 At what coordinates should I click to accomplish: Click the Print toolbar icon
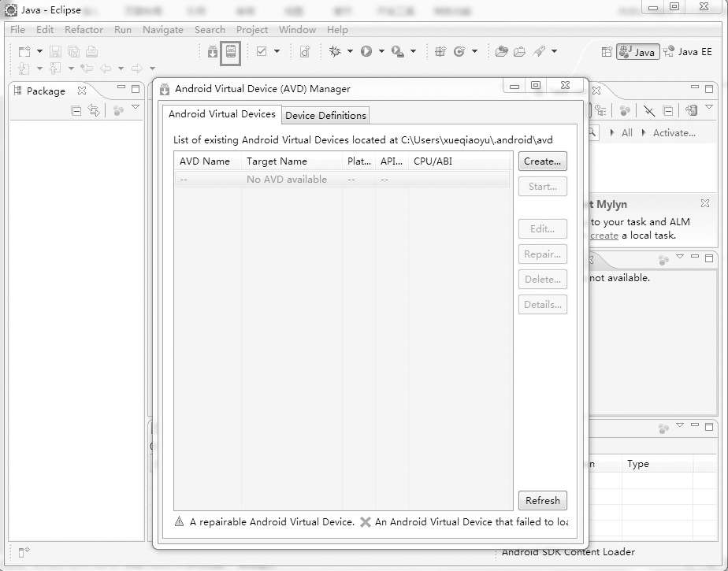92,51
